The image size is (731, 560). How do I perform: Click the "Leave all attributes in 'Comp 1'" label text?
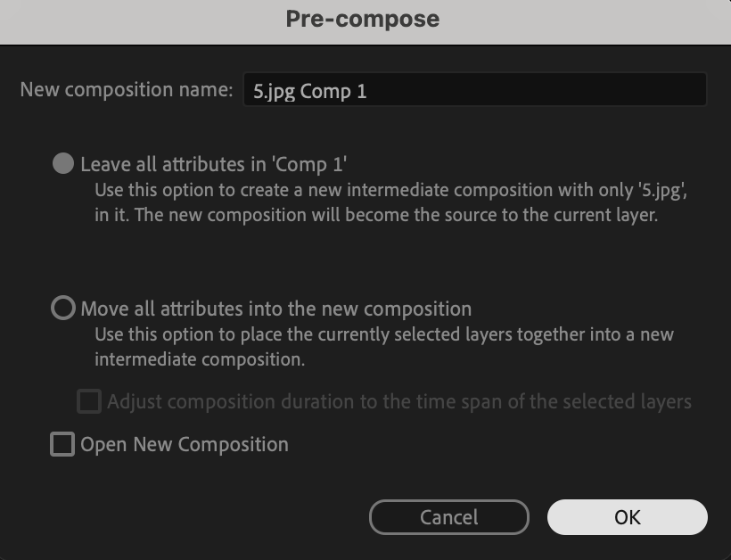click(x=213, y=164)
